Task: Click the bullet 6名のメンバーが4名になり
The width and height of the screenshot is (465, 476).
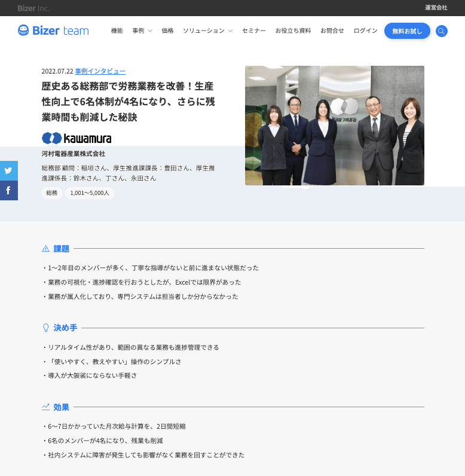Action: [103, 441]
